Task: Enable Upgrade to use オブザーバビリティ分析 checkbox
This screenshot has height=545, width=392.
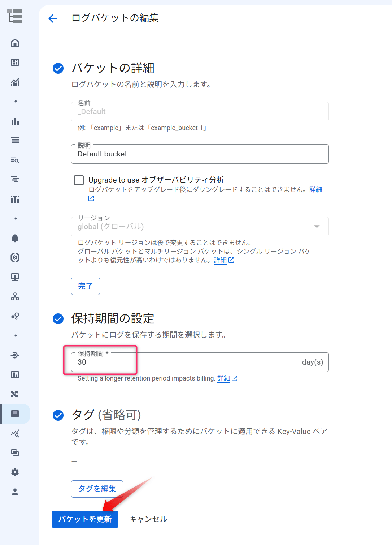Action: [x=79, y=180]
